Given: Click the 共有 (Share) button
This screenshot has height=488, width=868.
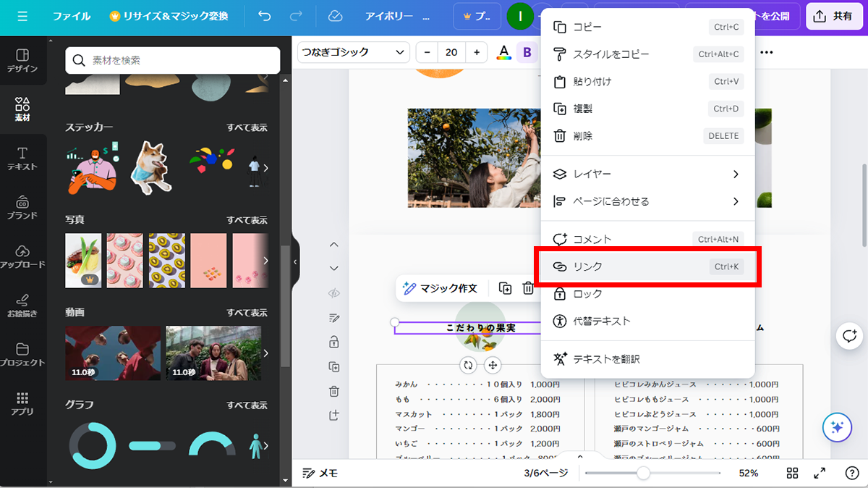Looking at the screenshot, I should tap(834, 16).
